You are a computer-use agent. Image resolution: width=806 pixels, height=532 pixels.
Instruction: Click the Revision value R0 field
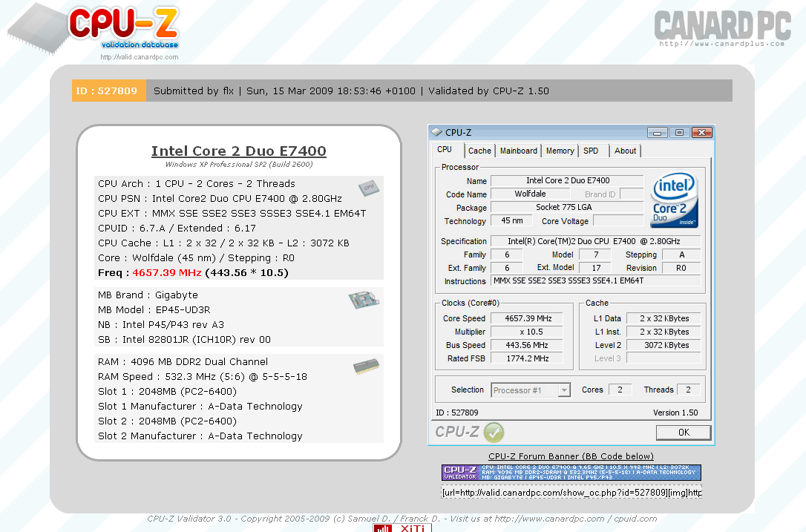681,268
